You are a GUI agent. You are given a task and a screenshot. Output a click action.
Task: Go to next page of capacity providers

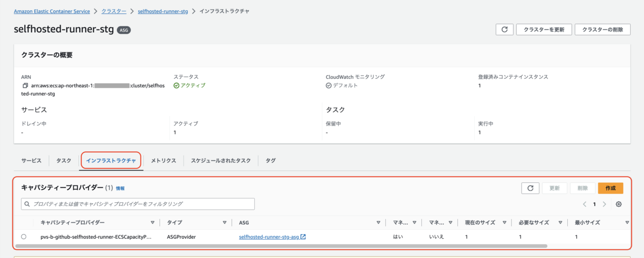pos(604,204)
